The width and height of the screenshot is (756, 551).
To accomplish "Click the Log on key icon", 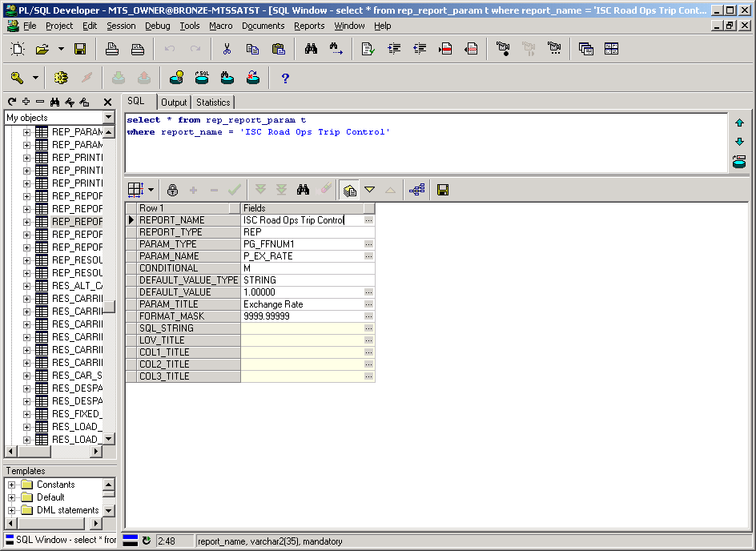I will pyautogui.click(x=18, y=78).
